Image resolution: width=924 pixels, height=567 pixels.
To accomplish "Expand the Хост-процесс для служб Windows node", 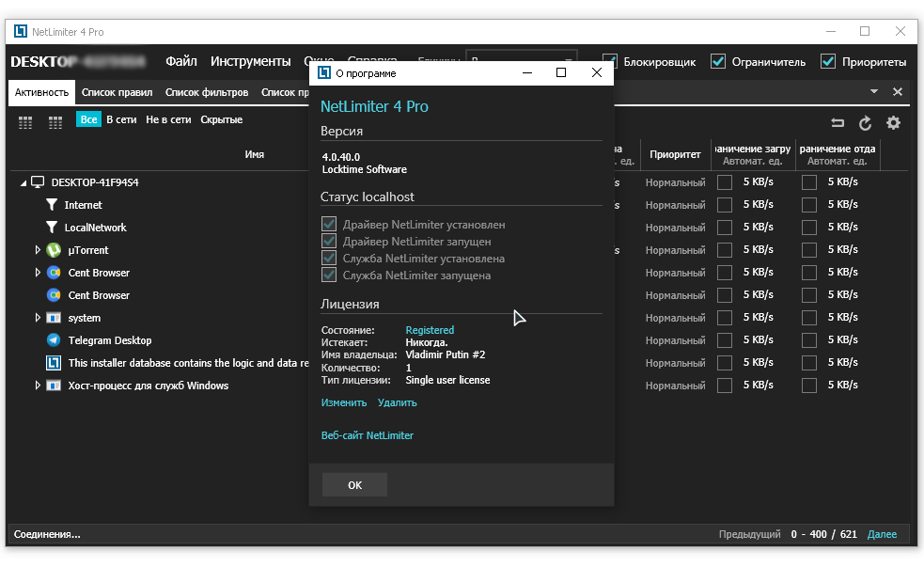I will pyautogui.click(x=38, y=386).
